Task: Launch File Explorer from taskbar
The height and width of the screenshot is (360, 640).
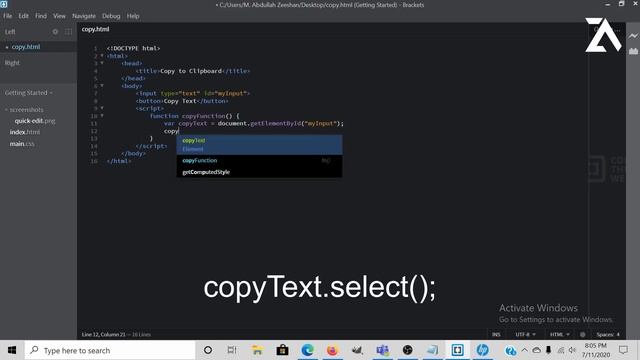Action: [x=257, y=350]
